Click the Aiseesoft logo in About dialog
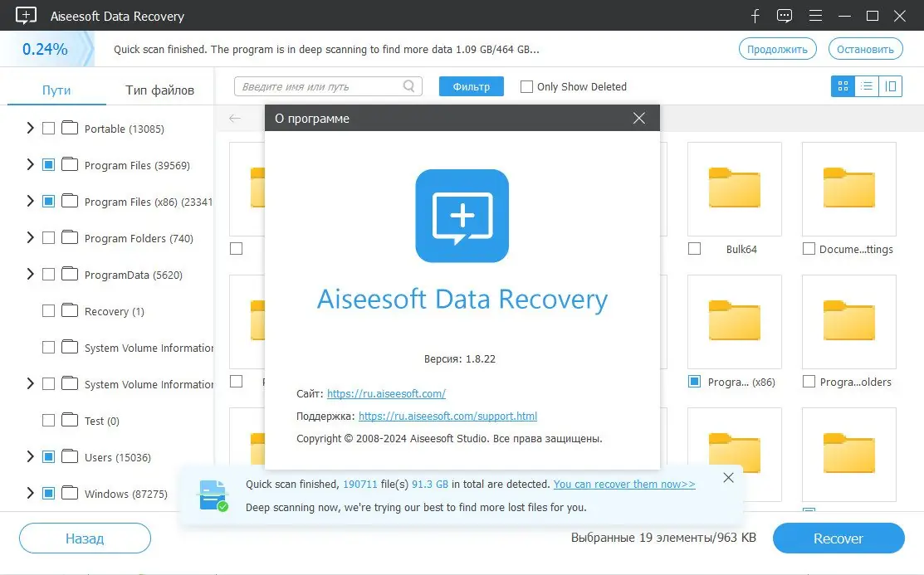924x575 pixels. (462, 216)
